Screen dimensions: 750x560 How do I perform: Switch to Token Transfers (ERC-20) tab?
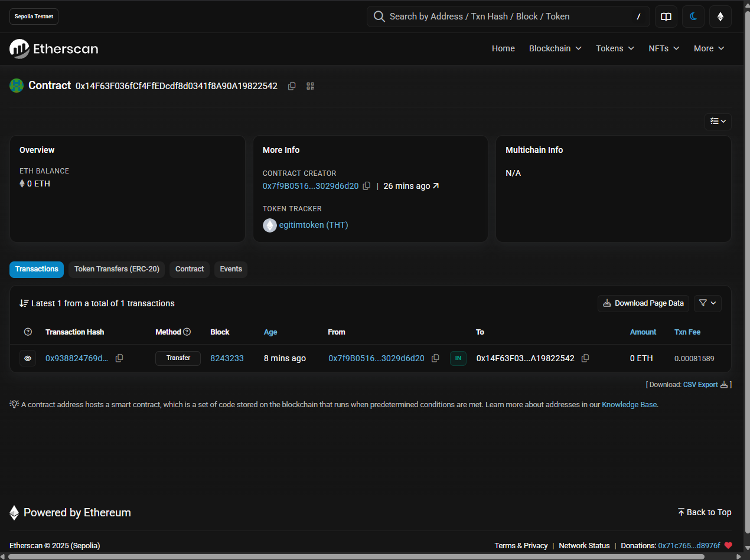pos(117,269)
